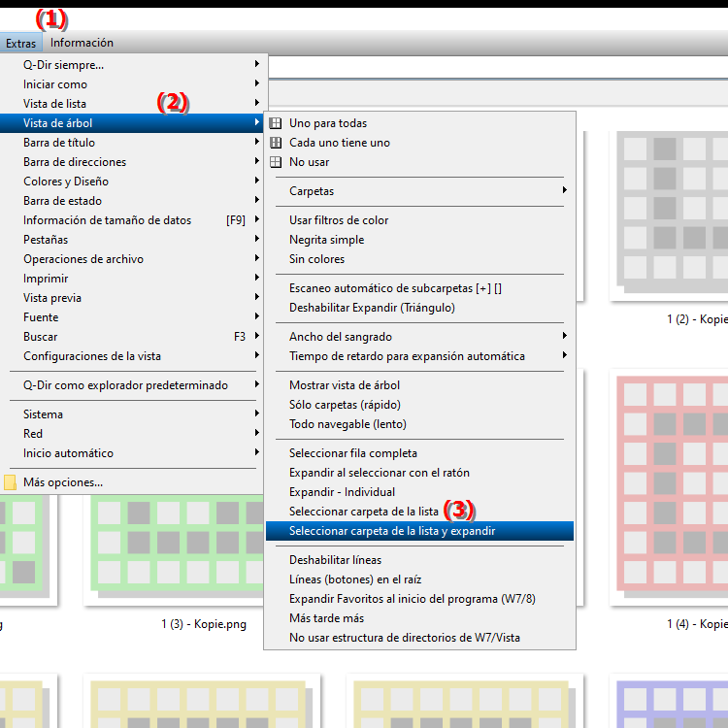Click 'Más tarde más' menu entry
Screen dimensions: 728x728
pyautogui.click(x=419, y=618)
